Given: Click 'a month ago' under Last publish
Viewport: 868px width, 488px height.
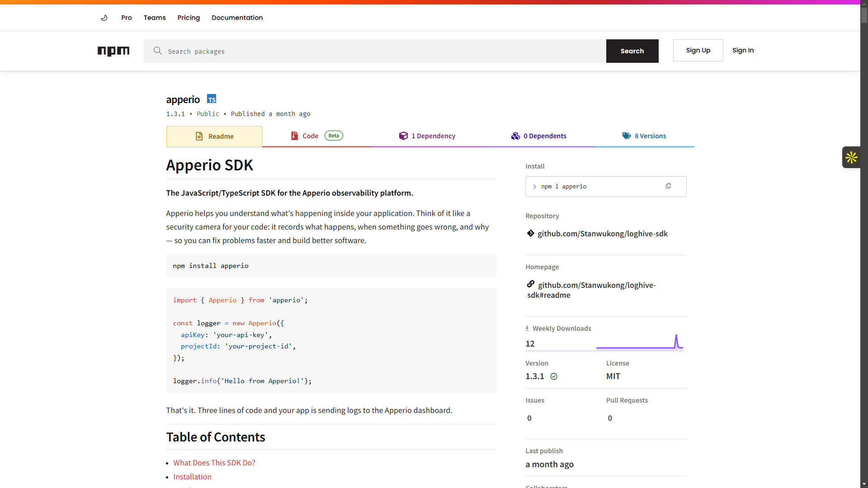Looking at the screenshot, I should point(549,465).
